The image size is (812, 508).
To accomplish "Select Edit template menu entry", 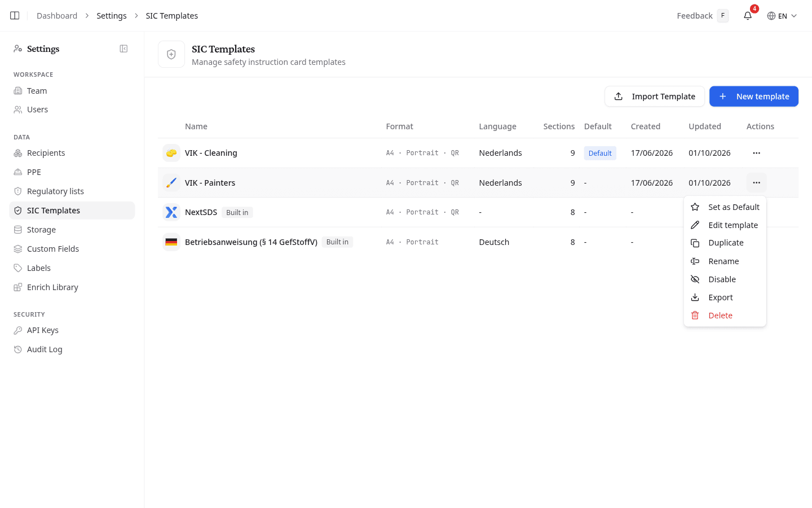I will [x=725, y=225].
